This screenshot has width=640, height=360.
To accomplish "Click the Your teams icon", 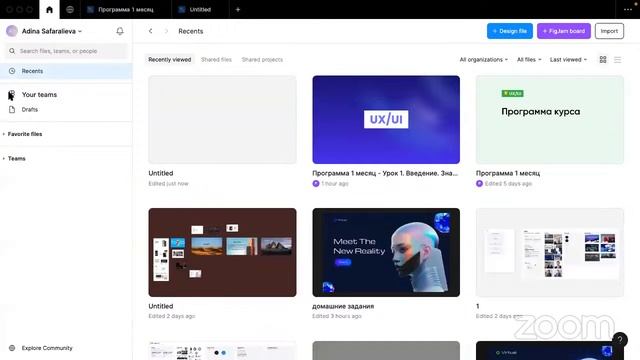I will pyautogui.click(x=12, y=94).
